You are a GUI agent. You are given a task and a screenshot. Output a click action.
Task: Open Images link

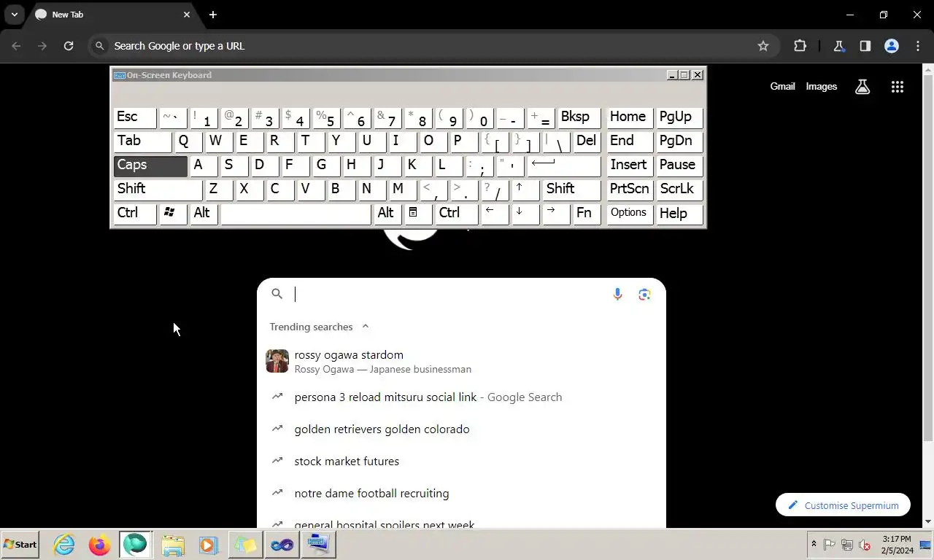(821, 87)
